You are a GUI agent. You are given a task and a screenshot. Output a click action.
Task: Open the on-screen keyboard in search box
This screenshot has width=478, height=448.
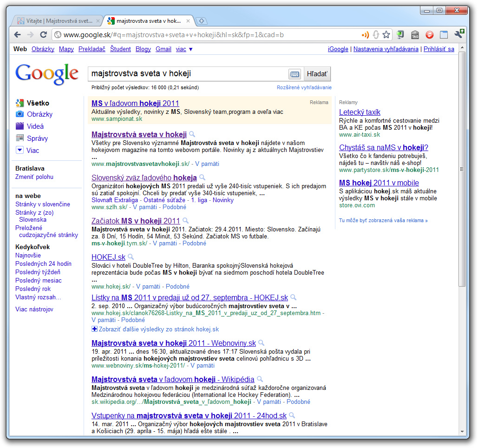[295, 74]
